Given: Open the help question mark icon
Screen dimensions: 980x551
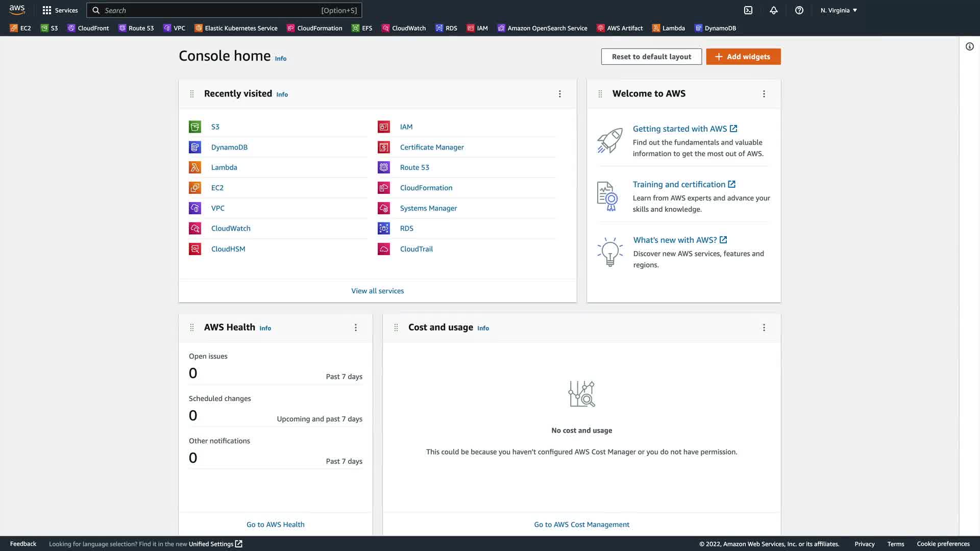Looking at the screenshot, I should point(799,10).
